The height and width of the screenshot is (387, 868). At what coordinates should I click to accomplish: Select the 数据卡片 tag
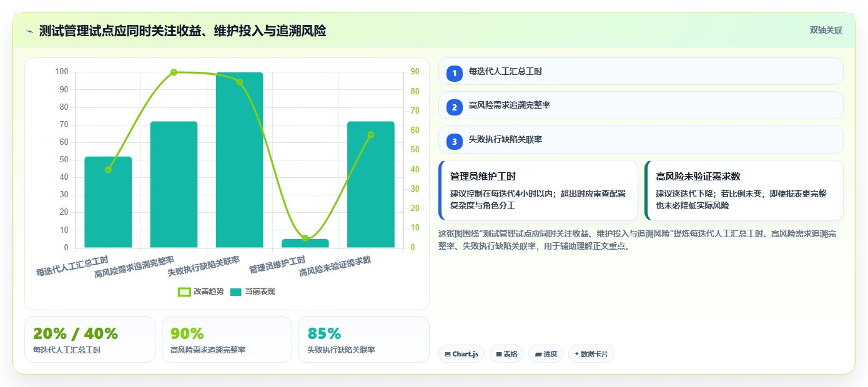click(591, 354)
